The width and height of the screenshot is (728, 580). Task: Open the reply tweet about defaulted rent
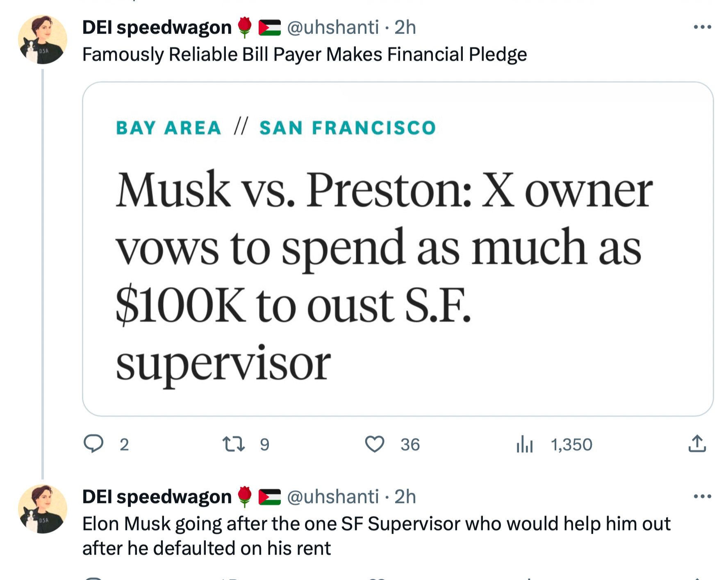(376, 536)
